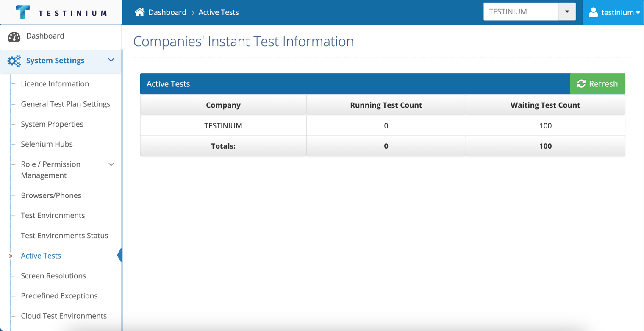
Task: Click Running Test Count column header
Action: [x=386, y=105]
